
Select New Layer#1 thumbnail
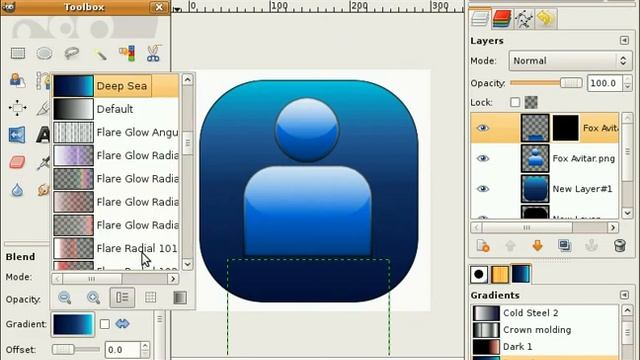(x=535, y=189)
